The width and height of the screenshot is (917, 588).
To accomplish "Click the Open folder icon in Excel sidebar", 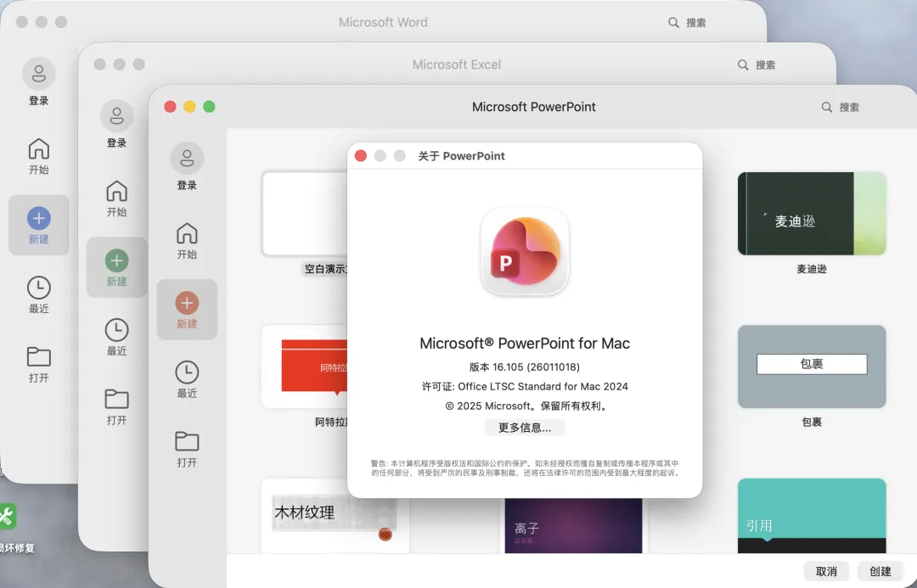I will [116, 399].
